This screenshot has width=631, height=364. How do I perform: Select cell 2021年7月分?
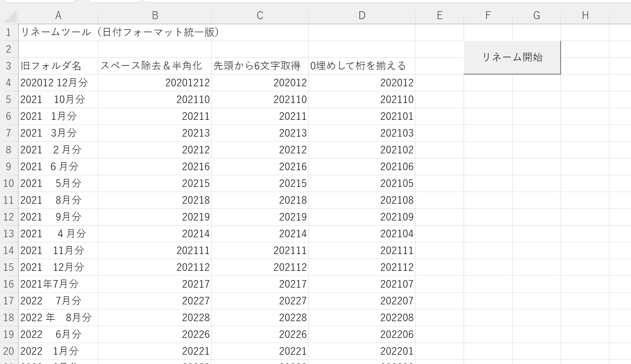[58, 284]
